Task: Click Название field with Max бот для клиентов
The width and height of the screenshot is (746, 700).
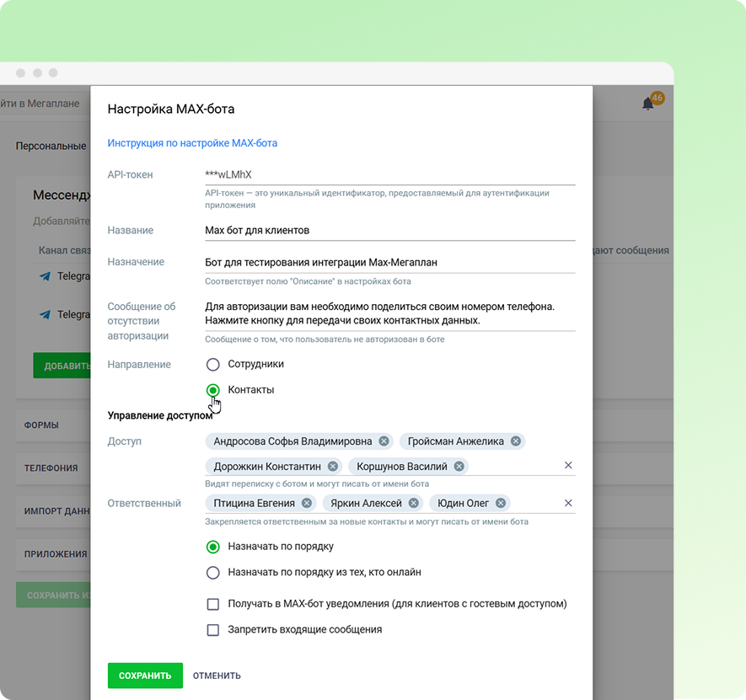Action: point(390,231)
